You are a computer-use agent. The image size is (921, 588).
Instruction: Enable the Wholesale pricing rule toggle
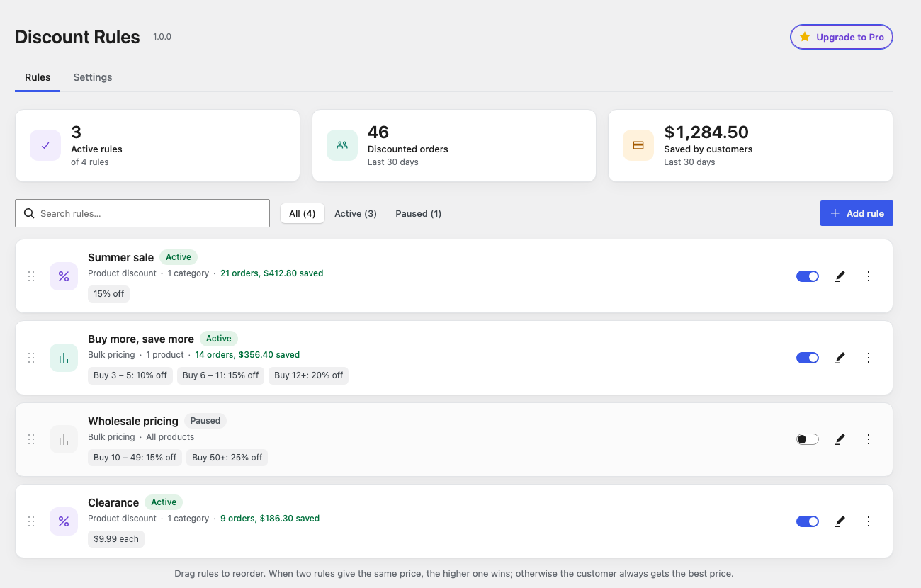(808, 439)
